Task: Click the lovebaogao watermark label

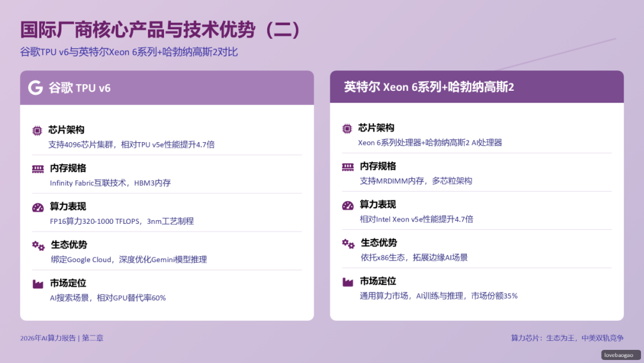Action: pyautogui.click(x=620, y=355)
